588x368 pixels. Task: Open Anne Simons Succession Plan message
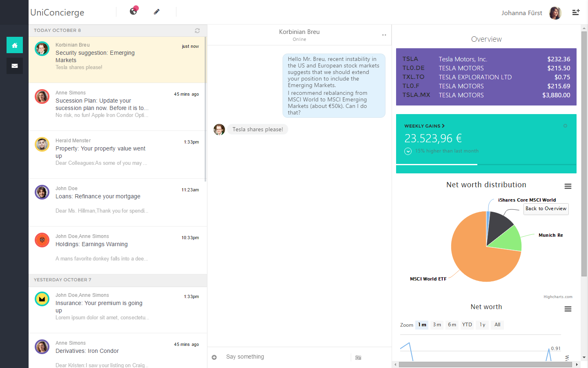(117, 107)
